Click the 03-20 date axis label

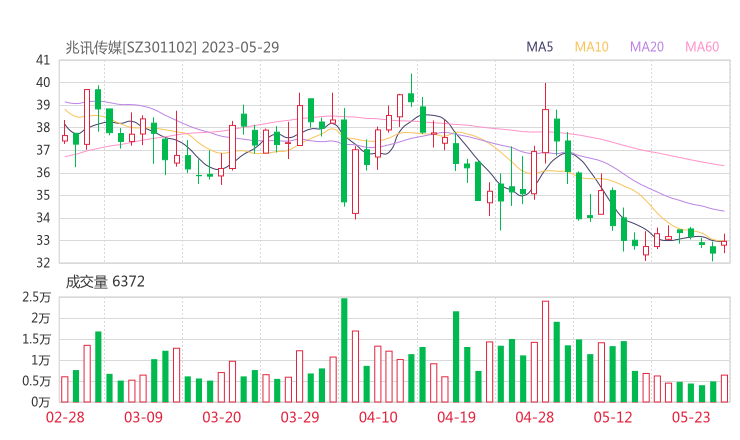point(222,417)
